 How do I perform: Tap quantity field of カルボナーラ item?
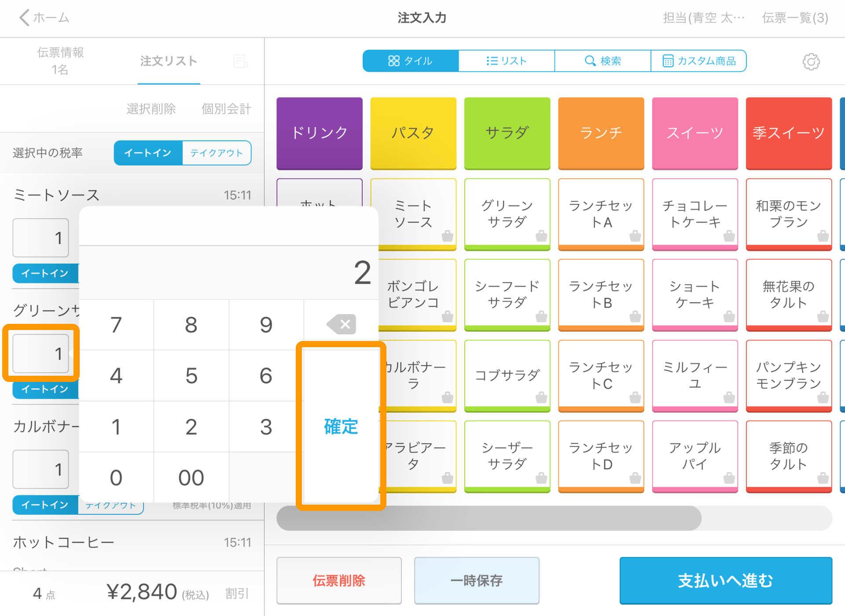point(40,469)
